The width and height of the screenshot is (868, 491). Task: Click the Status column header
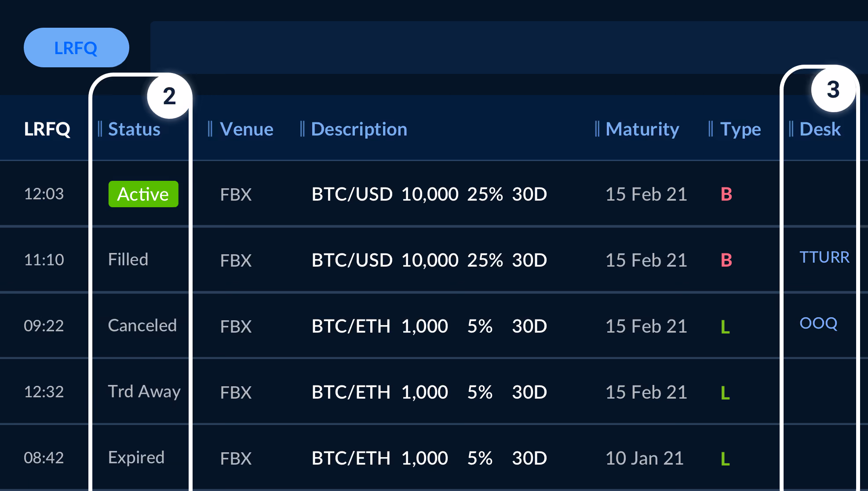(x=134, y=129)
